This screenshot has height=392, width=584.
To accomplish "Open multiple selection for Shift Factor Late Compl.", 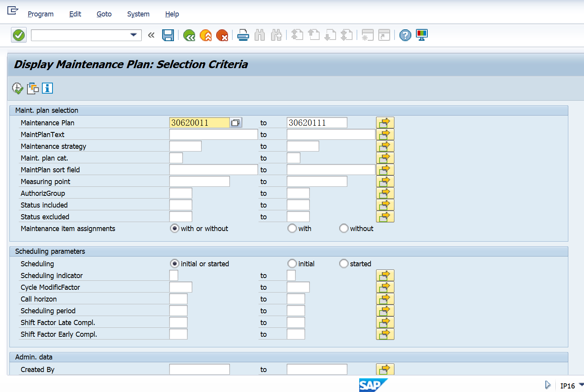I will tap(385, 322).
